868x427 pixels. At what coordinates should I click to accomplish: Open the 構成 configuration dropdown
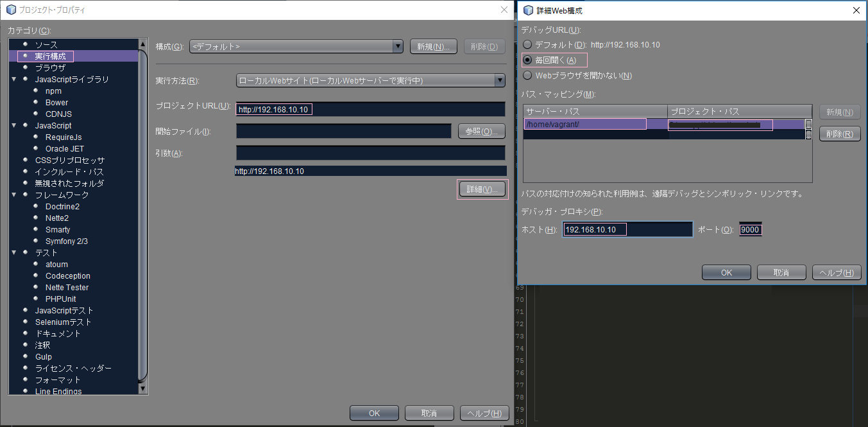[x=397, y=46]
